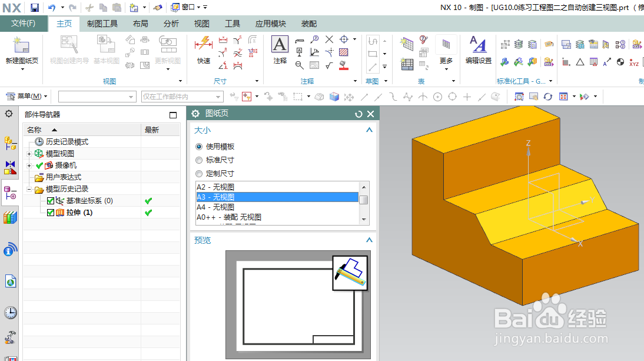Switch to the 分析 ribbon tab

point(171,24)
